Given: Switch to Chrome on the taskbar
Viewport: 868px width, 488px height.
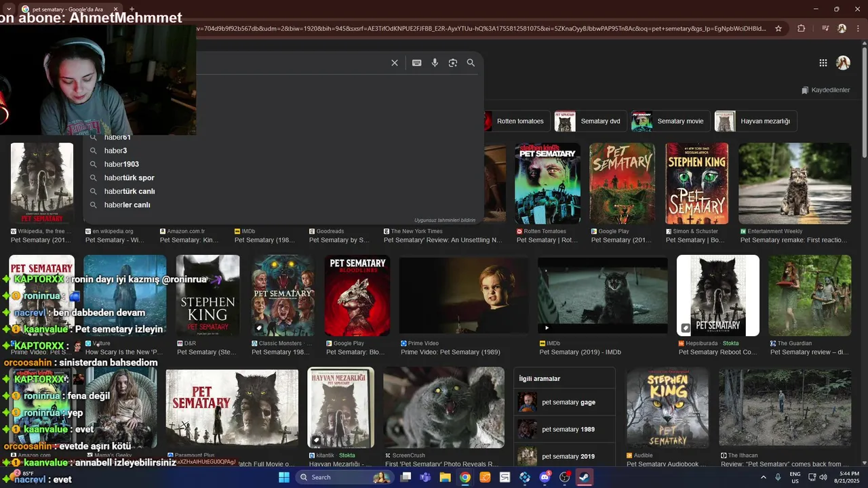Looking at the screenshot, I should point(465,477).
